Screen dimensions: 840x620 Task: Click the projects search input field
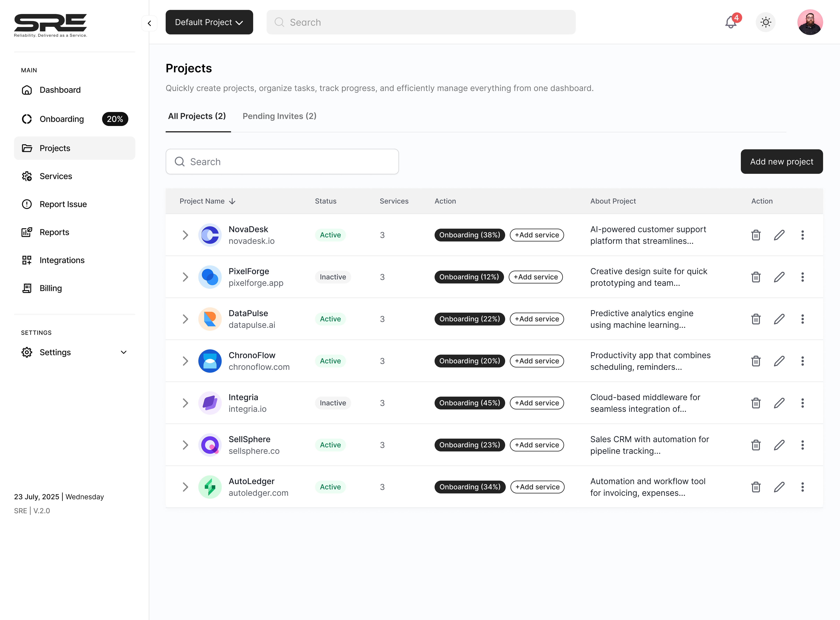point(282,162)
